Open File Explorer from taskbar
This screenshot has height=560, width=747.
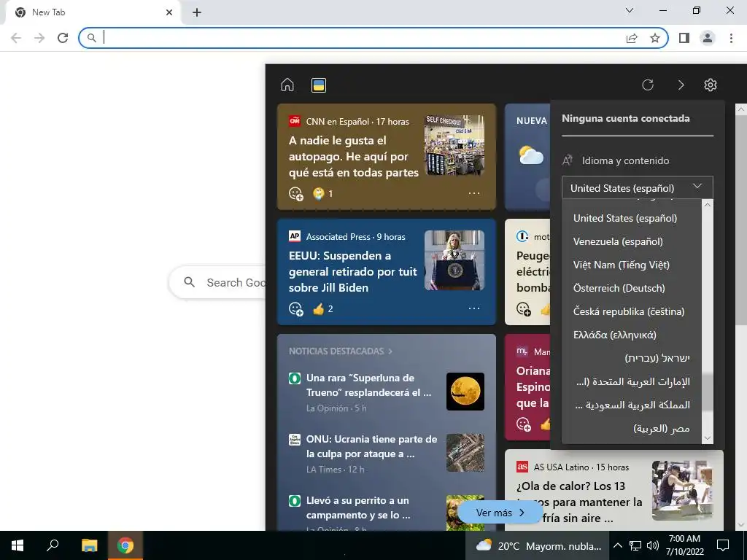[89, 545]
